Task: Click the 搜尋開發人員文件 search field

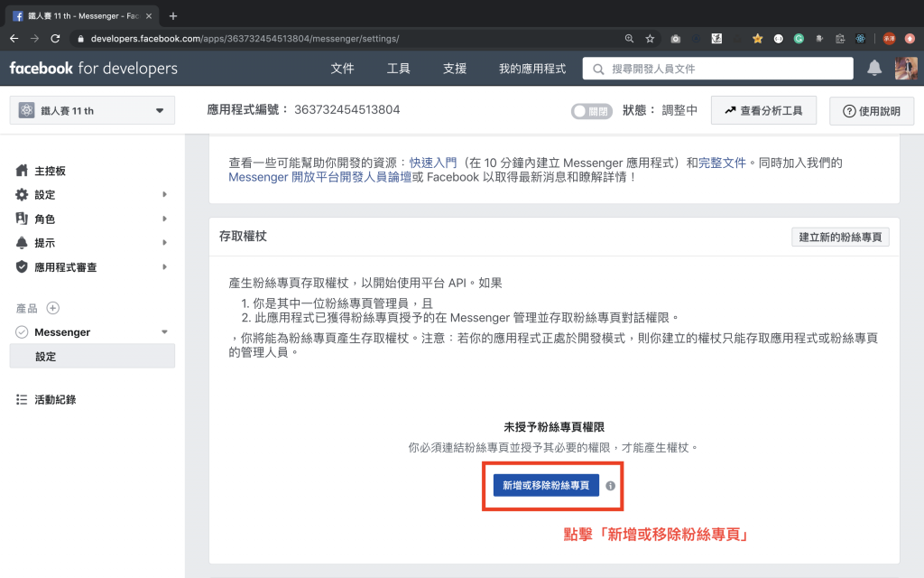Action: tap(717, 69)
